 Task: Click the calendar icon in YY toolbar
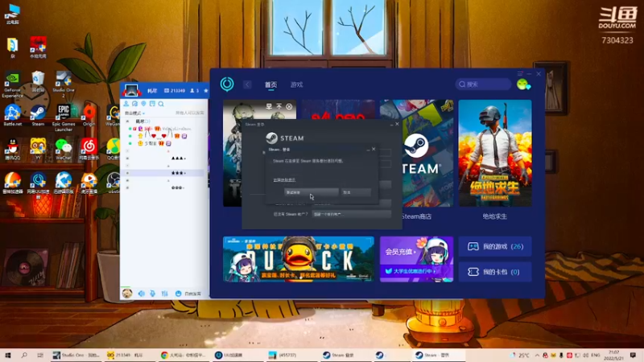(152, 104)
